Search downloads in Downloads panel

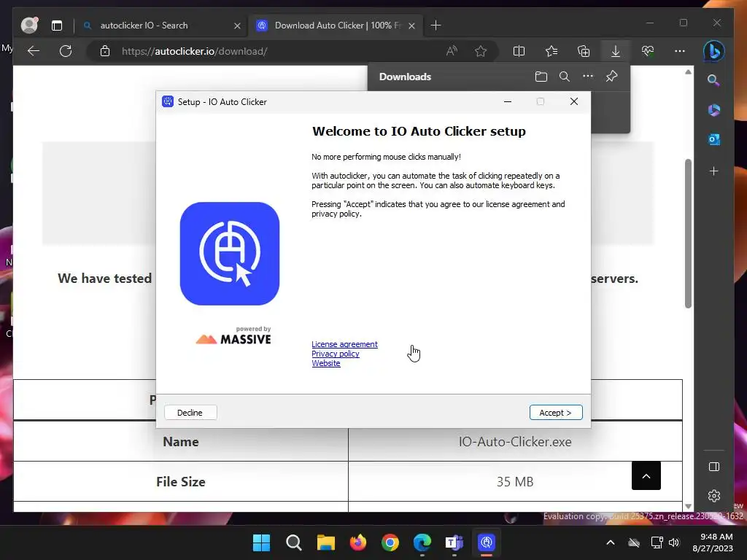click(x=565, y=77)
